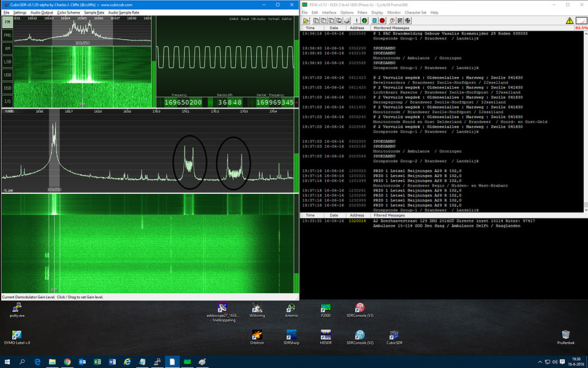Click the taskbar clock showing 19:38
This screenshot has height=368, width=588.
pyautogui.click(x=576, y=362)
